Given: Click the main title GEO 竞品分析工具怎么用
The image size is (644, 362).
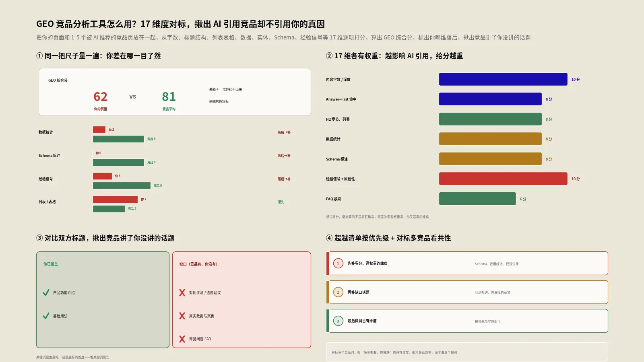Looking at the screenshot, I should [x=180, y=24].
